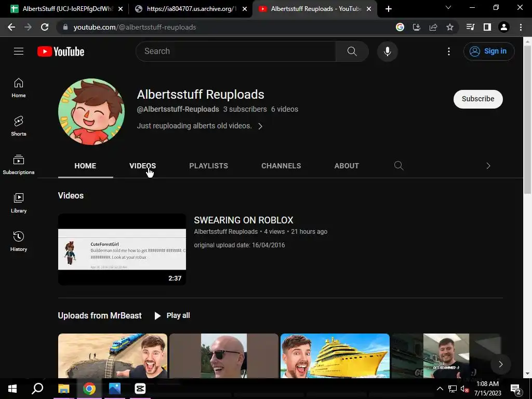
Task: Open YouTube settings three-dot menu
Action: 448,51
